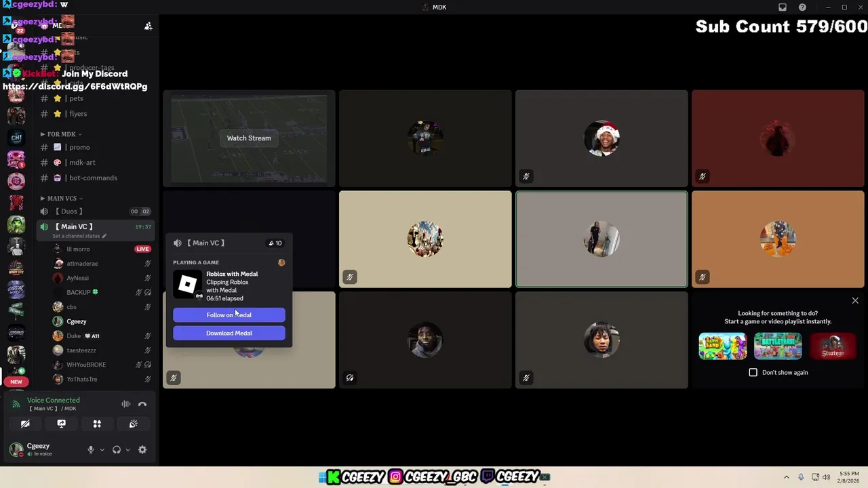Open taskbar network icon
Screen dimensions: 868x488
[815, 477]
